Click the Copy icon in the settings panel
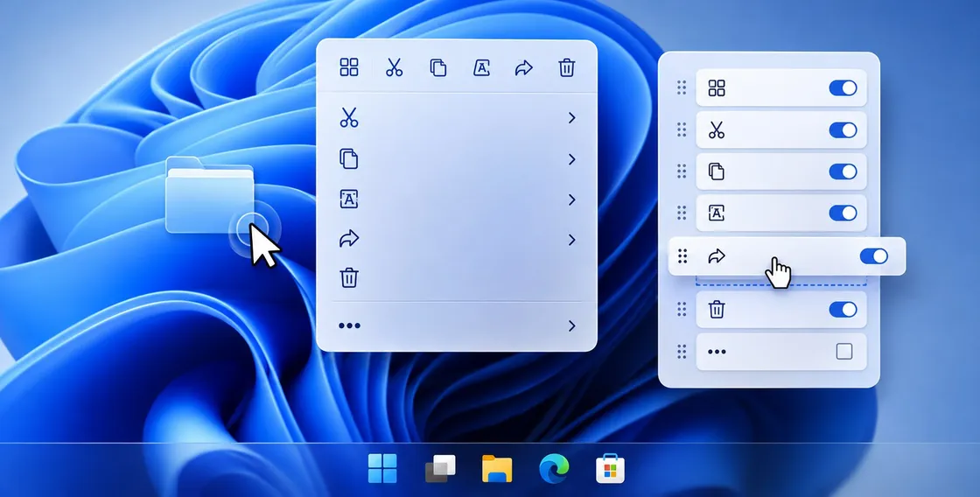The height and width of the screenshot is (497, 980). point(717,171)
